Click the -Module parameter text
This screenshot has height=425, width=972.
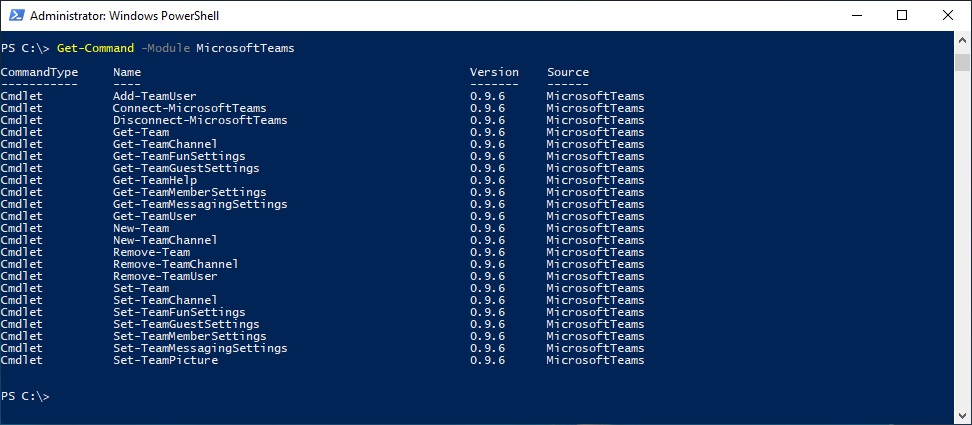[166, 48]
